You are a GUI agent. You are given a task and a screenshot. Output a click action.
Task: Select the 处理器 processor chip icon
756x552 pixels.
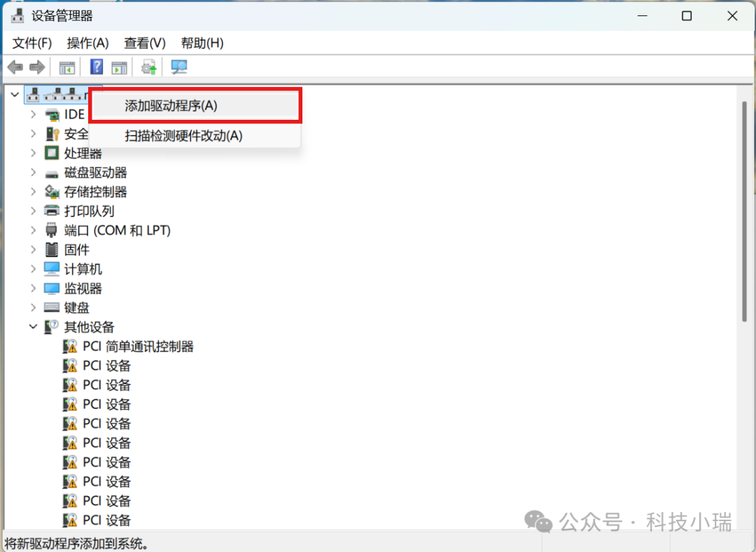pos(52,153)
